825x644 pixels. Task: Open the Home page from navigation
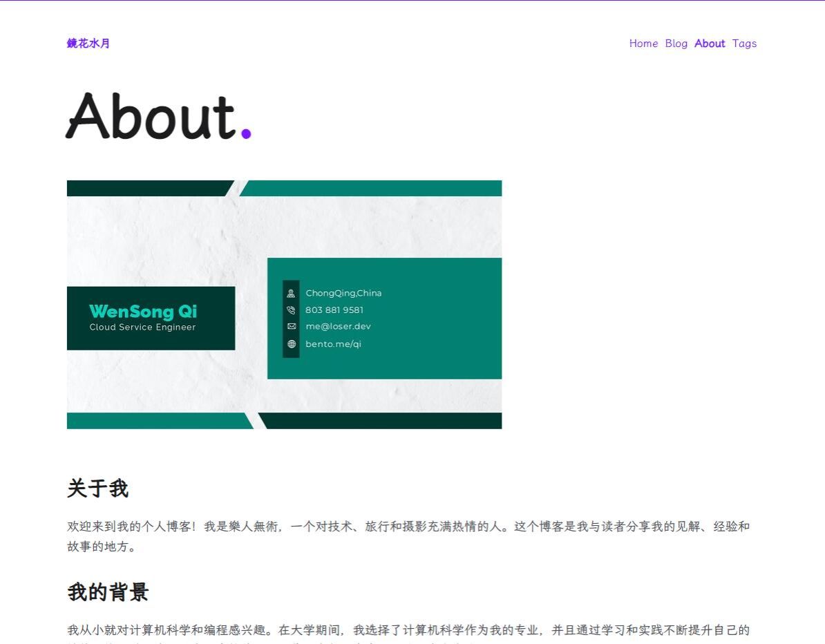[643, 44]
